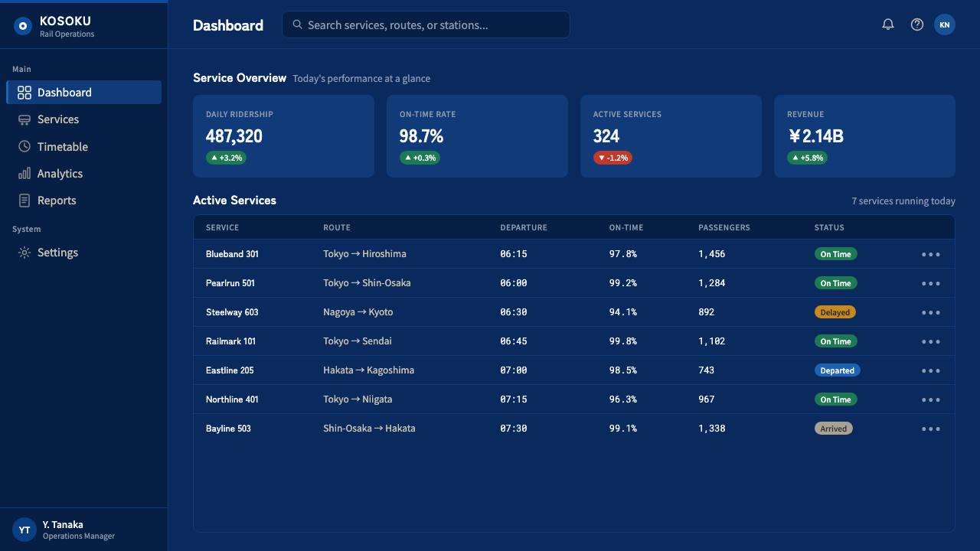980x551 pixels.
Task: Open the Timetable menu item
Action: (84, 146)
